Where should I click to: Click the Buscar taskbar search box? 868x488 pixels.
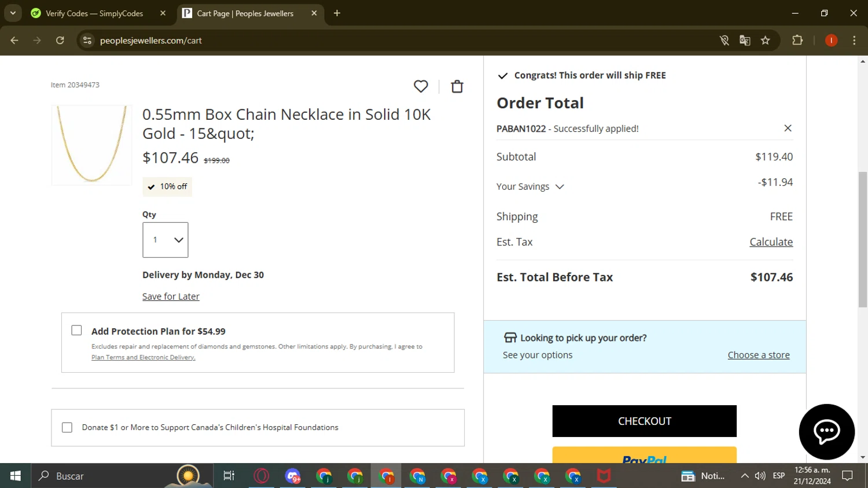[x=122, y=476]
